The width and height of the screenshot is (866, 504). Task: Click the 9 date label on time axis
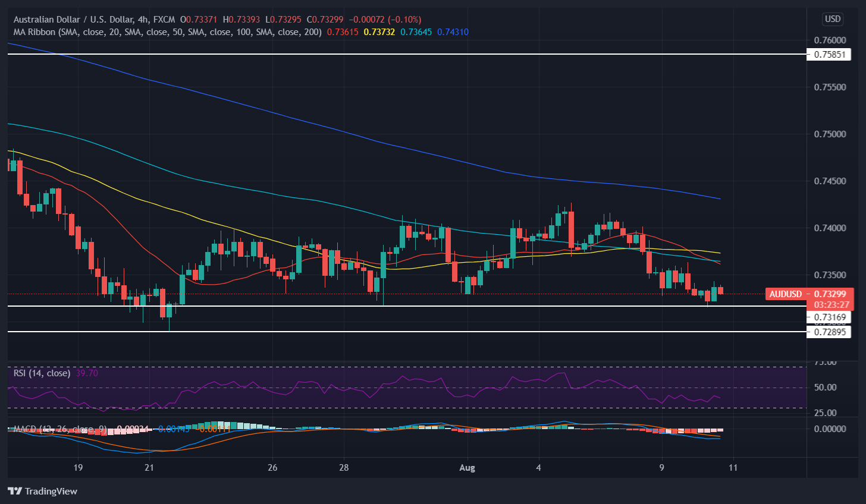662,468
